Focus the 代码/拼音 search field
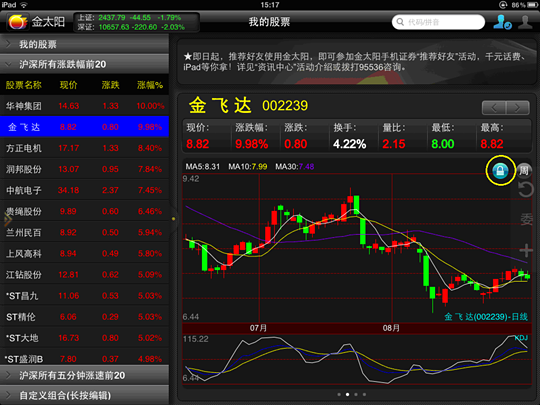 pos(438,22)
